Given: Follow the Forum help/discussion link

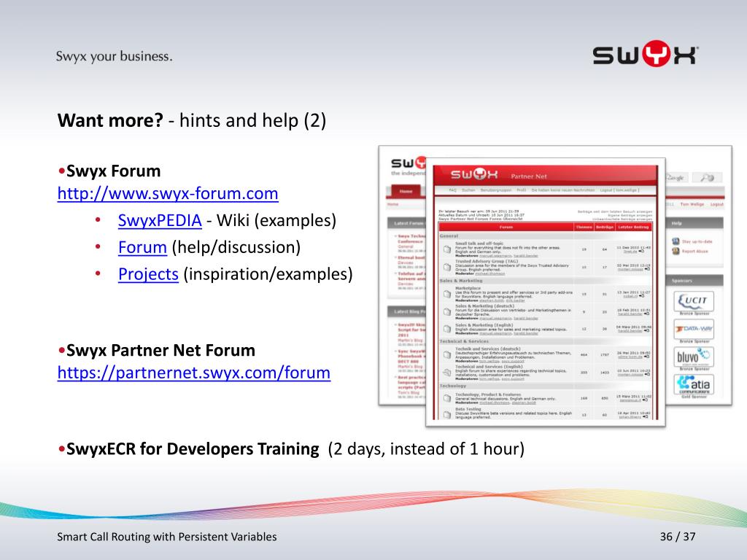Looking at the screenshot, I should 142,248.
